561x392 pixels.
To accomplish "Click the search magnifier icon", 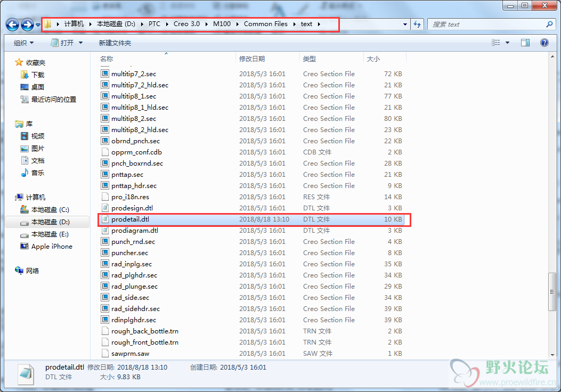I will [x=549, y=24].
